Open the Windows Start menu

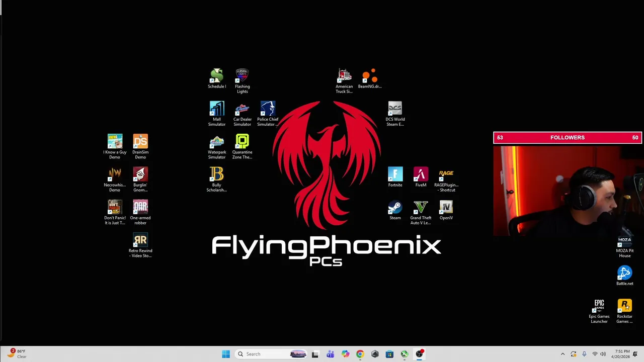coord(226,354)
